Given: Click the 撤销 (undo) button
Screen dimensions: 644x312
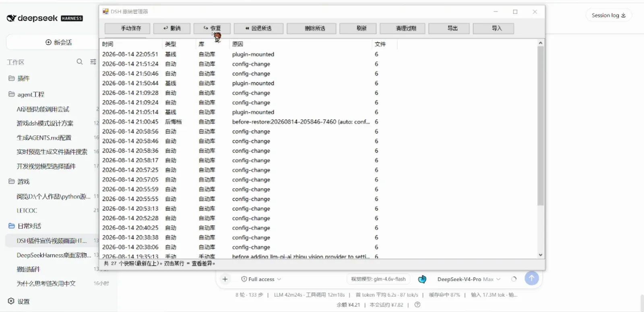Looking at the screenshot, I should [172, 28].
